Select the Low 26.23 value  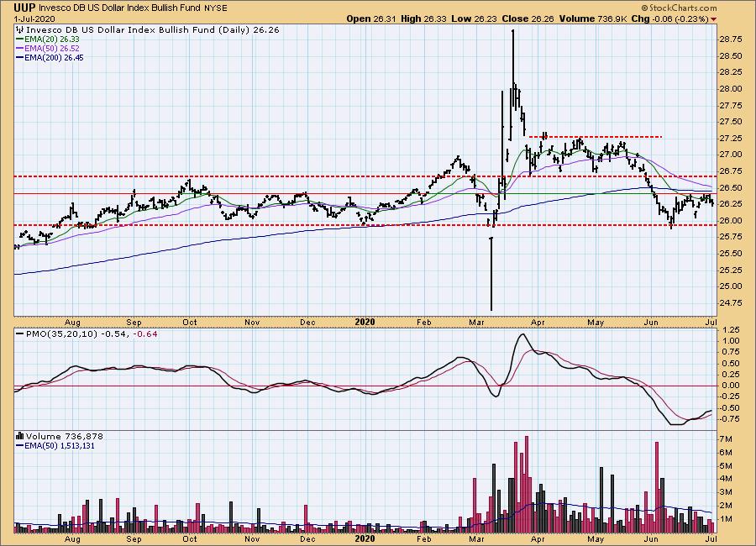[x=474, y=18]
